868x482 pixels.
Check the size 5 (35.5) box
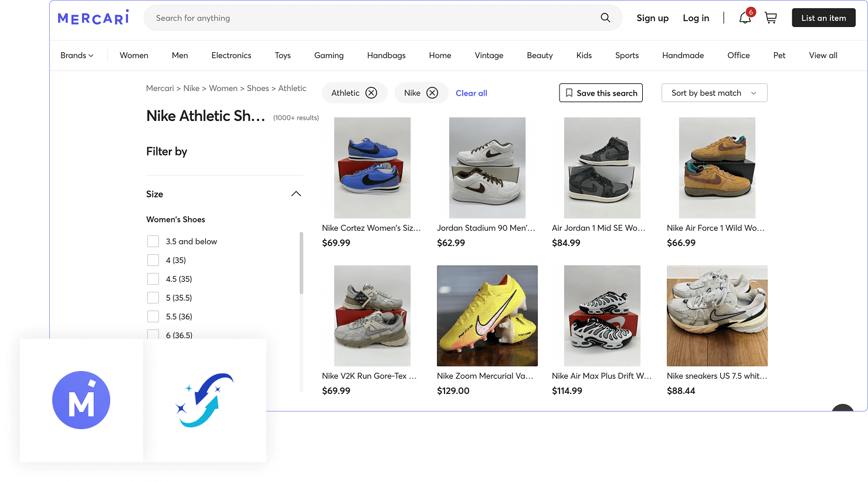click(x=153, y=298)
